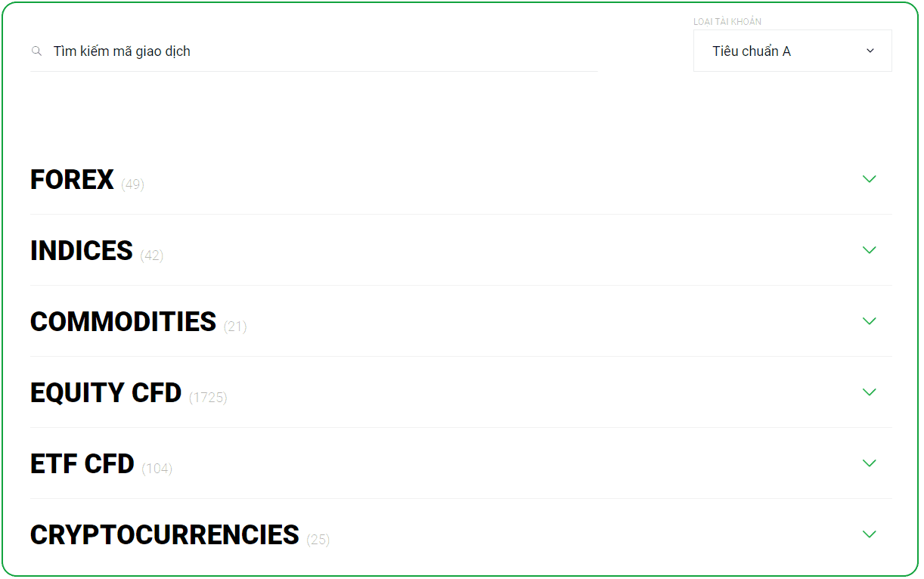Click the (49) count next to FOREX

132,184
